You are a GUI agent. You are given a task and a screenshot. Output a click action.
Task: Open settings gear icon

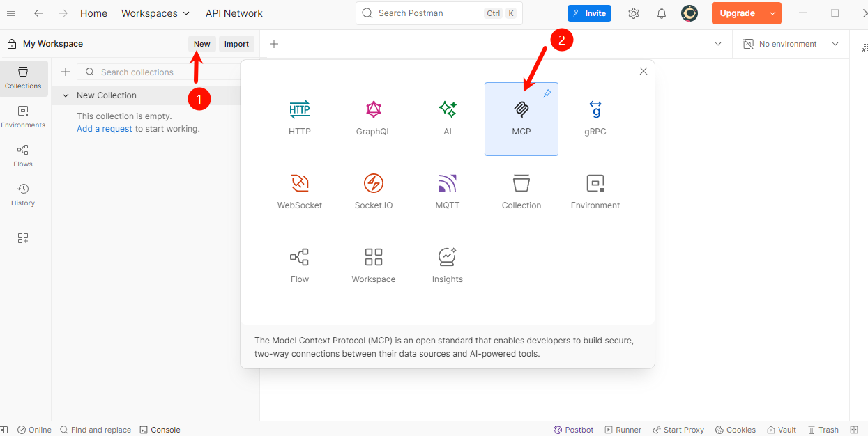[x=634, y=13]
